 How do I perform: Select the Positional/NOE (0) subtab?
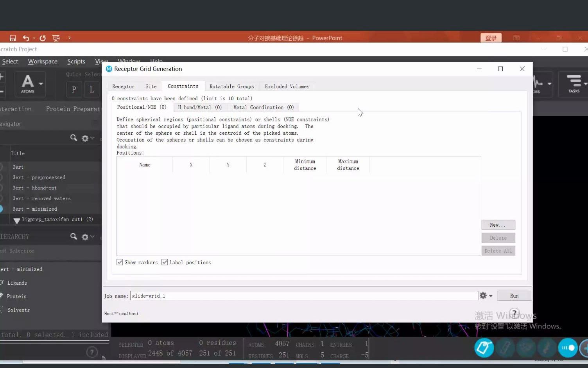click(x=142, y=107)
